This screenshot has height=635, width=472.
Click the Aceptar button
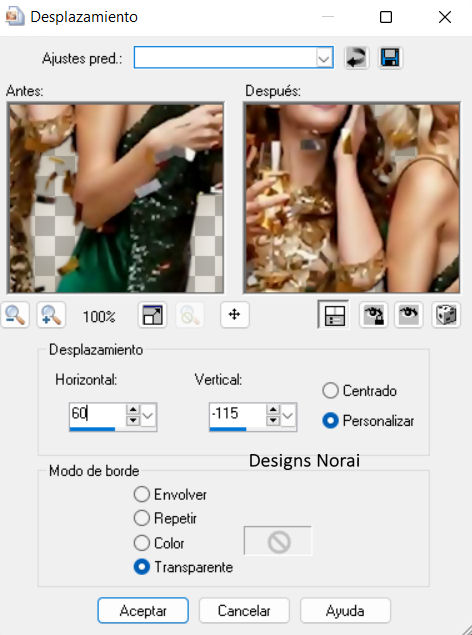(x=143, y=610)
